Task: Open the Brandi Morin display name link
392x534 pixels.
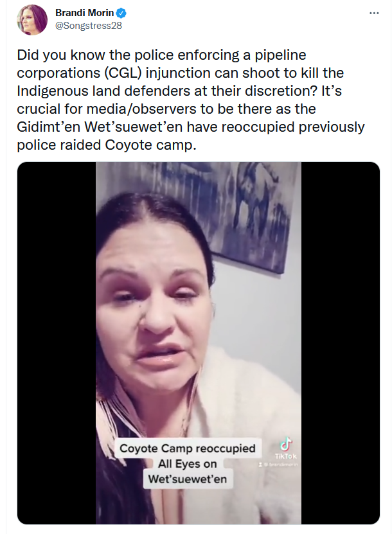Action: [x=84, y=13]
